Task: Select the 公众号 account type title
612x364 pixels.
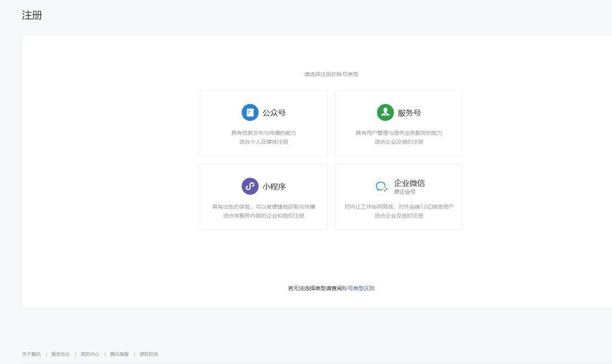Action: [x=274, y=113]
